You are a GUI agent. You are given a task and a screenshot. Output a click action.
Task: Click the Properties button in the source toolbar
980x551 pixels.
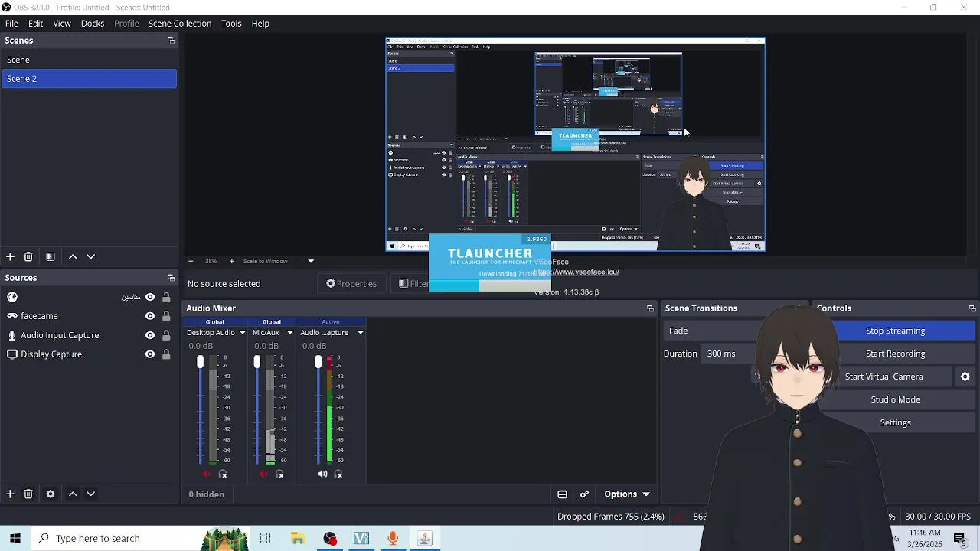351,284
